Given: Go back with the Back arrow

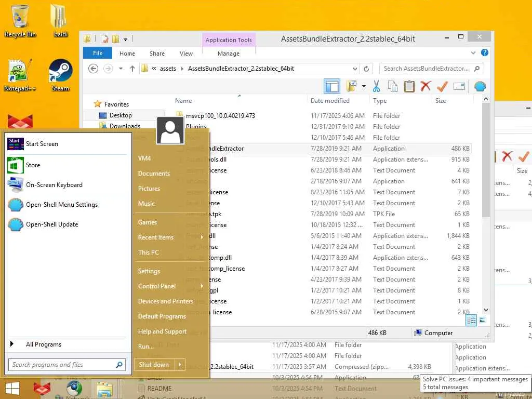Looking at the screenshot, I should [x=93, y=69].
